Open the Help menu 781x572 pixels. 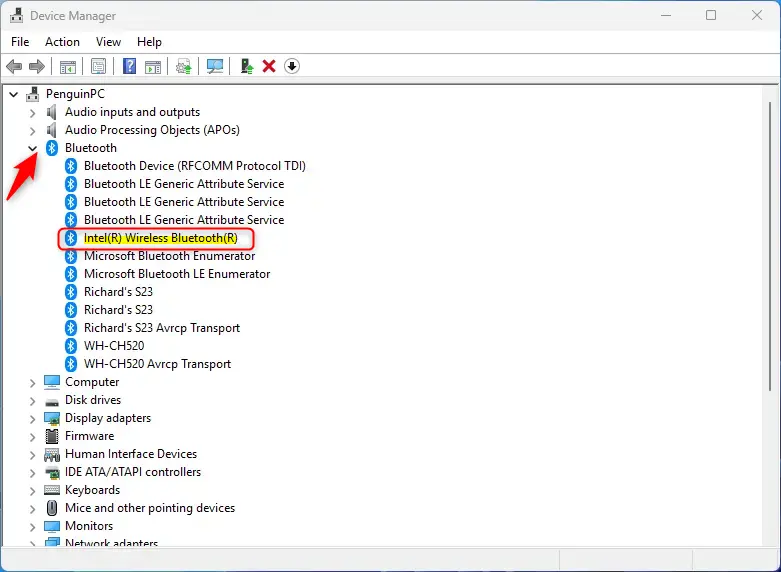[x=149, y=42]
